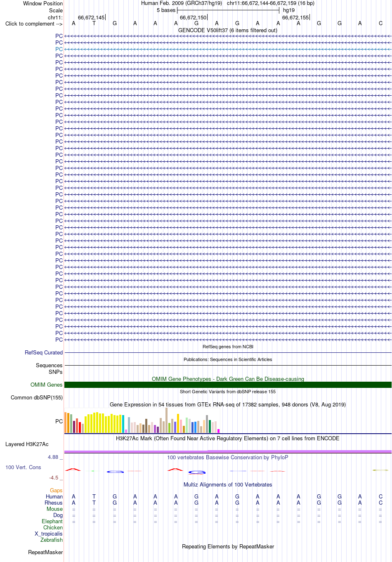Open the RefSeq Curated track label
Screen dimensions: 392x562
tap(44, 352)
